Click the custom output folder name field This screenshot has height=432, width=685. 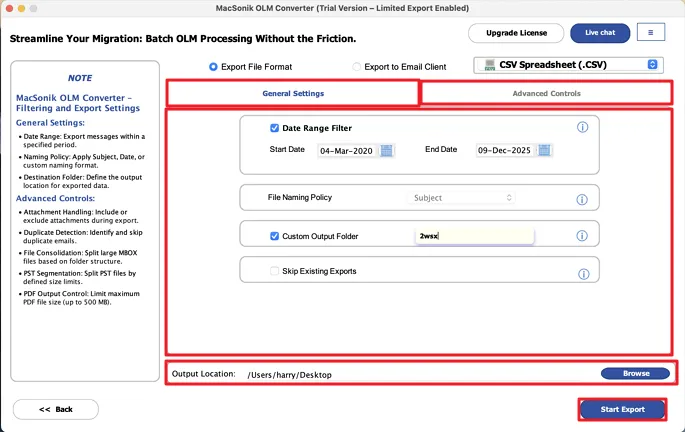pyautogui.click(x=474, y=236)
